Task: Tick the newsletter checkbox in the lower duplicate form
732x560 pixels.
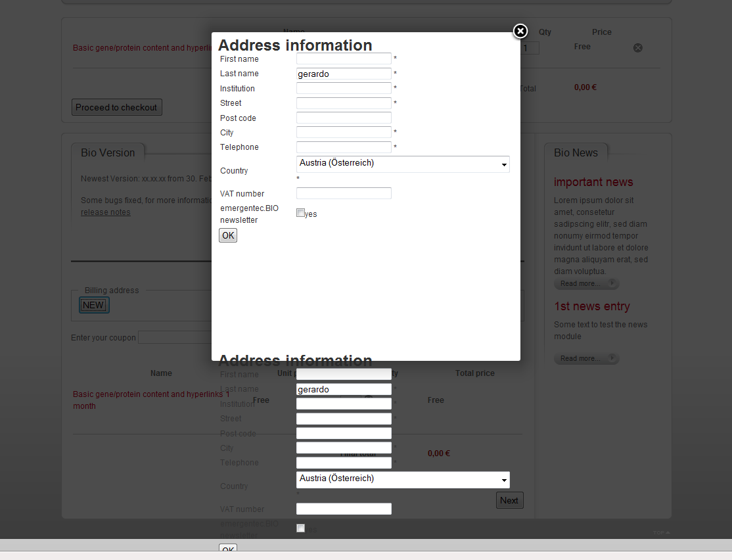Action: pos(301,528)
